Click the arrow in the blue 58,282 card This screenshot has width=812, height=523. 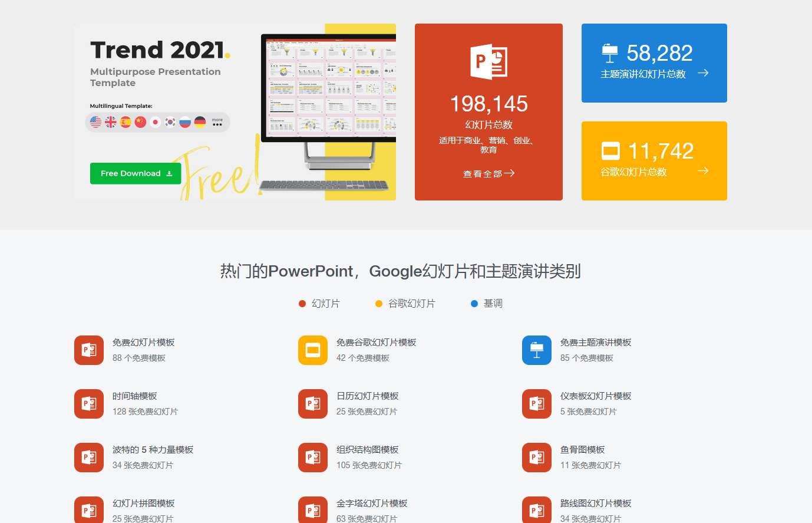703,73
